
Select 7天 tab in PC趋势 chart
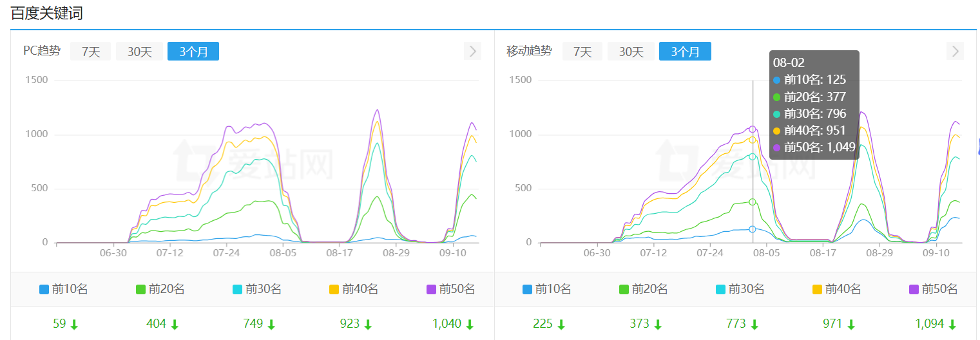click(x=90, y=52)
